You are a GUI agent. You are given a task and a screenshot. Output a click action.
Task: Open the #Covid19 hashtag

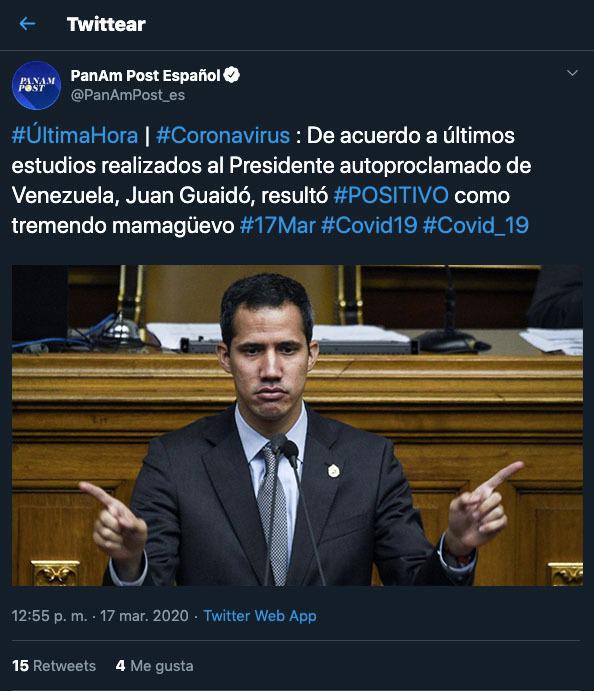pyautogui.click(x=369, y=225)
